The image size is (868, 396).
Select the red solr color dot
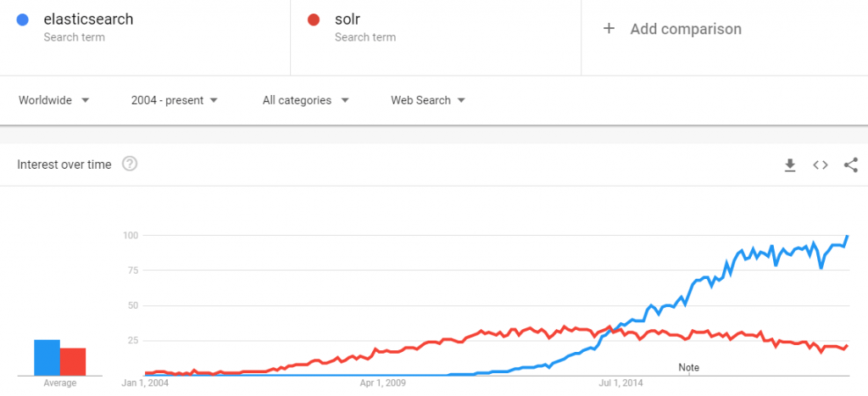point(314,20)
